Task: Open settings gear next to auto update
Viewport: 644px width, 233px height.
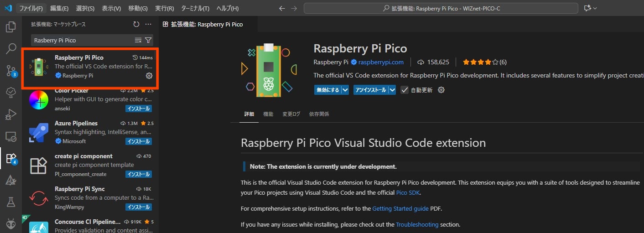Action: [x=441, y=90]
